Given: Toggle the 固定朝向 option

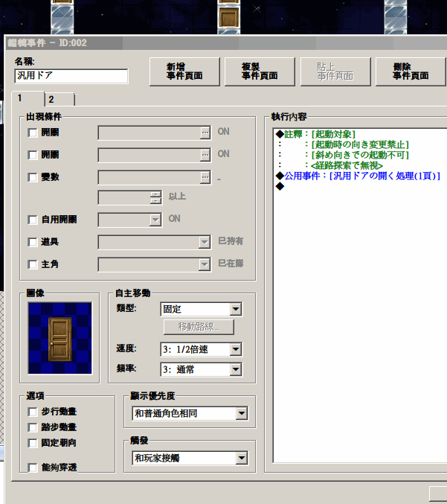Looking at the screenshot, I should point(33,443).
